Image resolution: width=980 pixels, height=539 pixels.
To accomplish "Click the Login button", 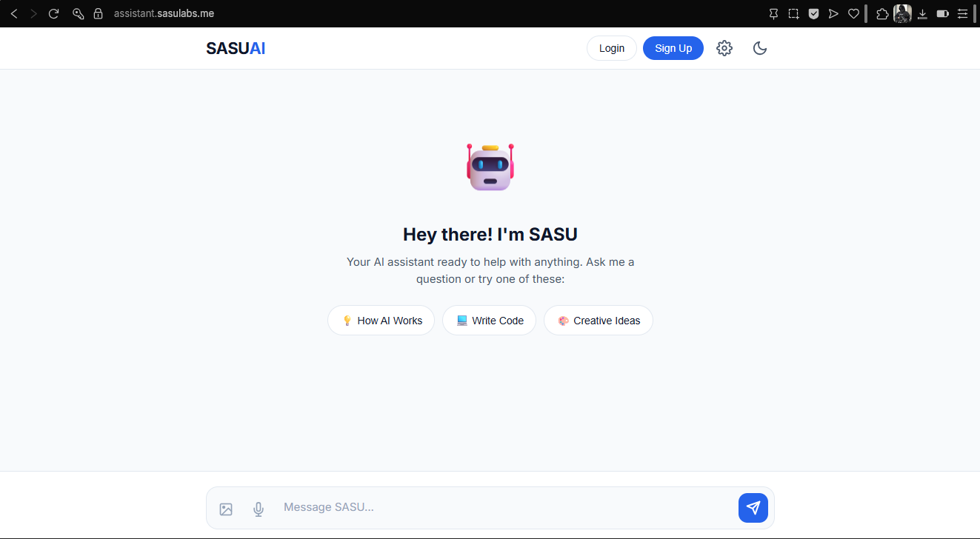I will click(612, 48).
